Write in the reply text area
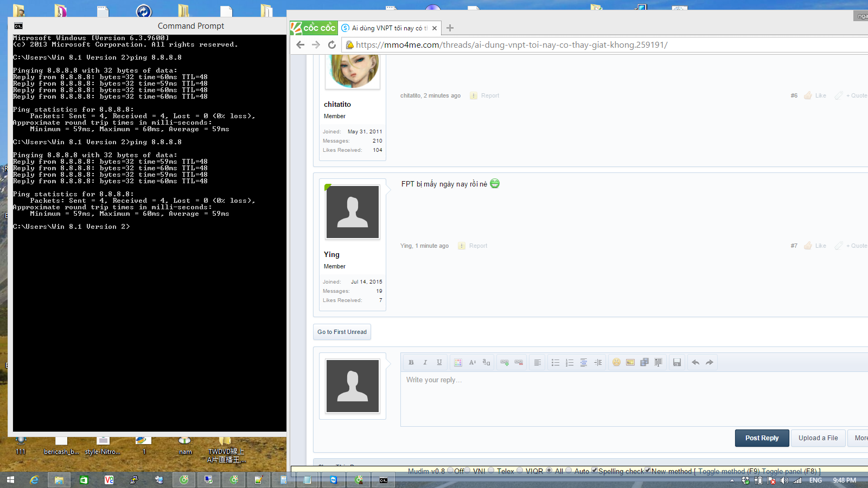868x488 pixels. click(x=634, y=399)
